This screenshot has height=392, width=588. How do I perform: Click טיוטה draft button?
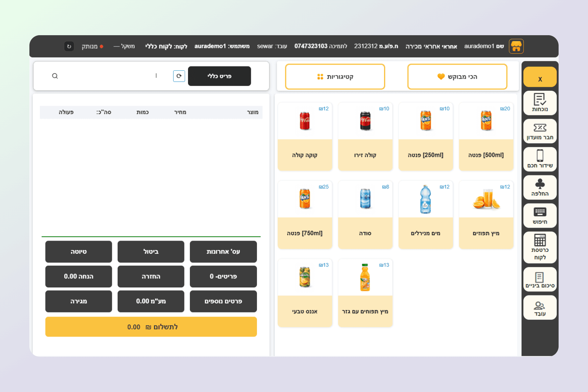pos(79,252)
